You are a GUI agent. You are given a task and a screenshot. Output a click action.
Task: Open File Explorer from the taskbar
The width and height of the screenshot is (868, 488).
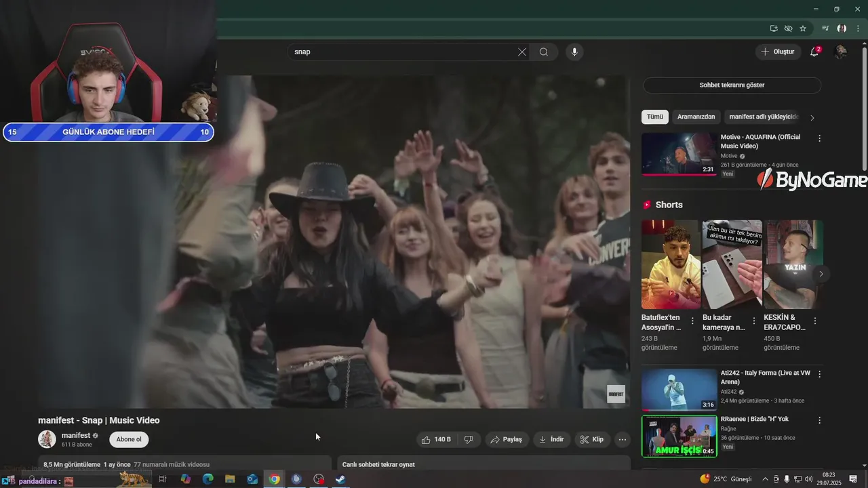(x=230, y=479)
